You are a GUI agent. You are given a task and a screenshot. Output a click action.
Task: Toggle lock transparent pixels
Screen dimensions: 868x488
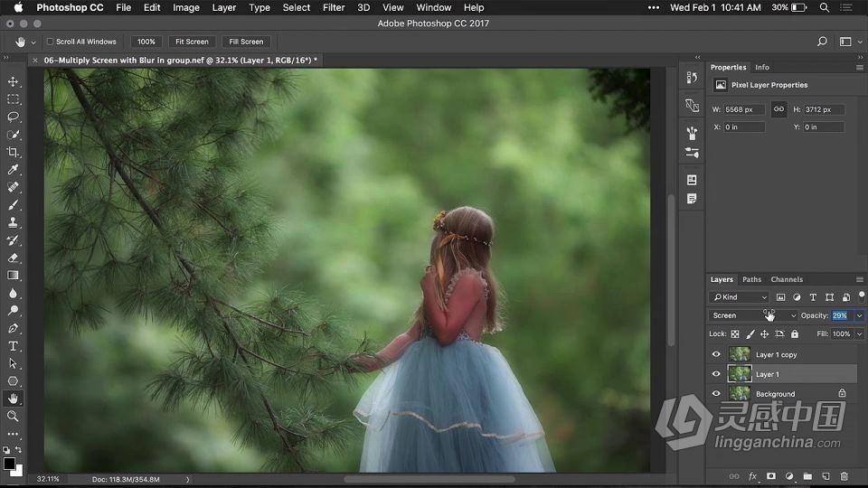coord(735,333)
